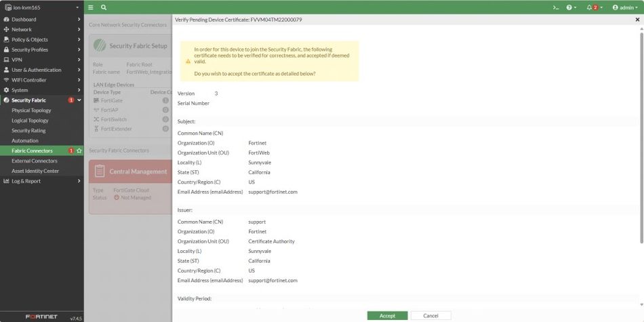Select the FortiExtender device row

point(132,129)
